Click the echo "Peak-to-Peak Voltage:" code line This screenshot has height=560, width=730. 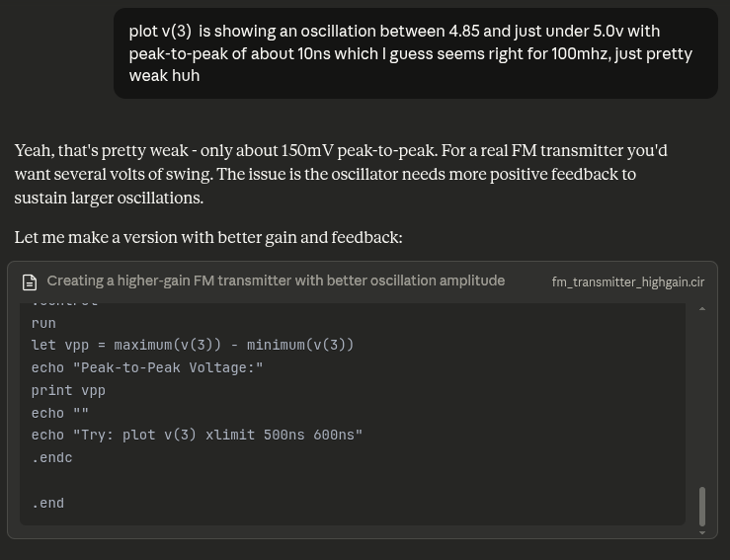pos(147,367)
